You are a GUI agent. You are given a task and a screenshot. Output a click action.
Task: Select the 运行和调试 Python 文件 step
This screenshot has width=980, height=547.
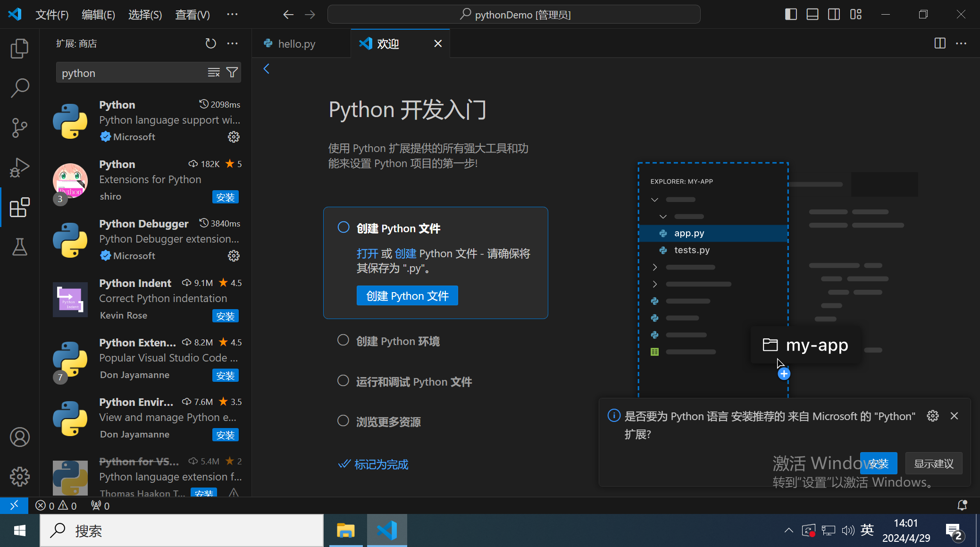413,381
